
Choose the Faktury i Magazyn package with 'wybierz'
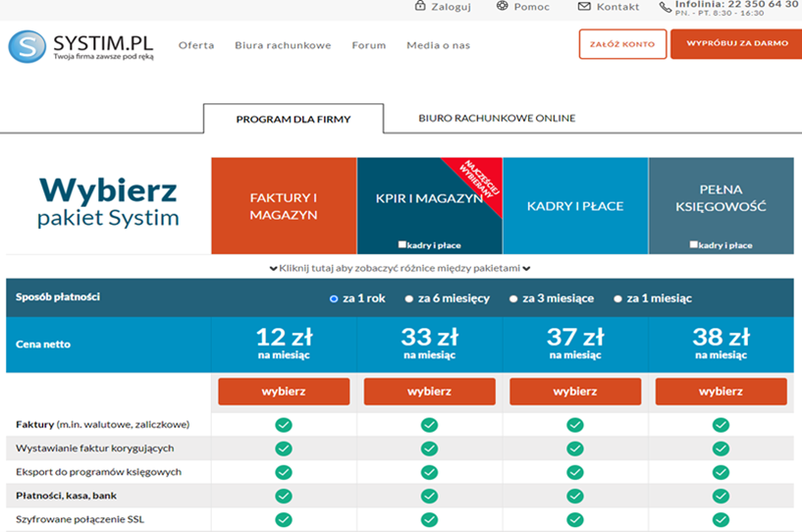pyautogui.click(x=284, y=392)
